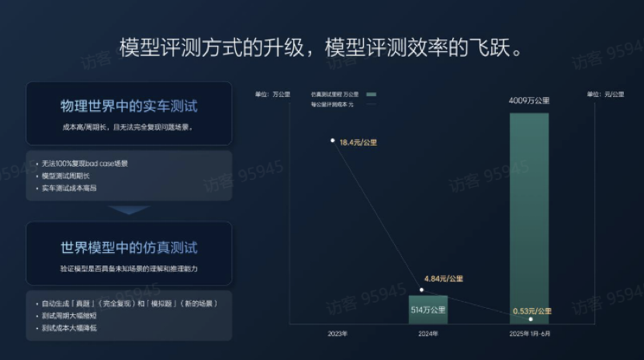Click the 2023 cost data point dot
644x360 pixels.
[x=333, y=140]
